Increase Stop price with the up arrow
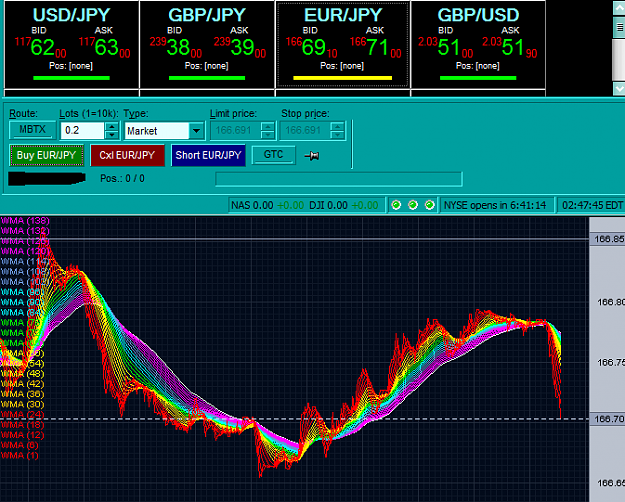This screenshot has width=625, height=502. [337, 126]
